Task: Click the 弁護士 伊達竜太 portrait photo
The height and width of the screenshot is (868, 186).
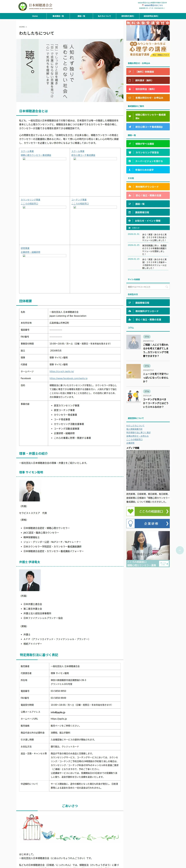Action: point(30,581)
